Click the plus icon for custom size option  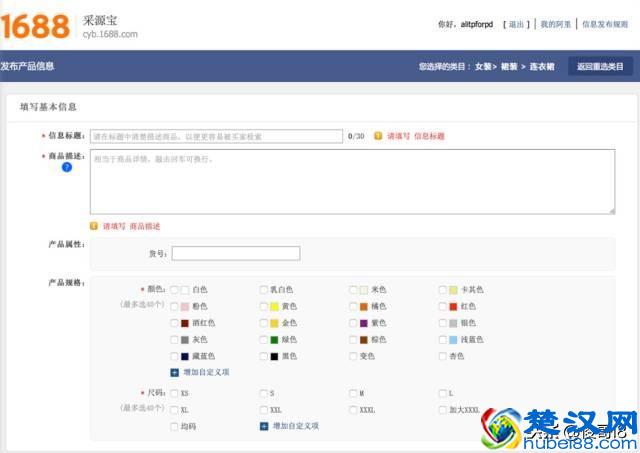point(264,426)
